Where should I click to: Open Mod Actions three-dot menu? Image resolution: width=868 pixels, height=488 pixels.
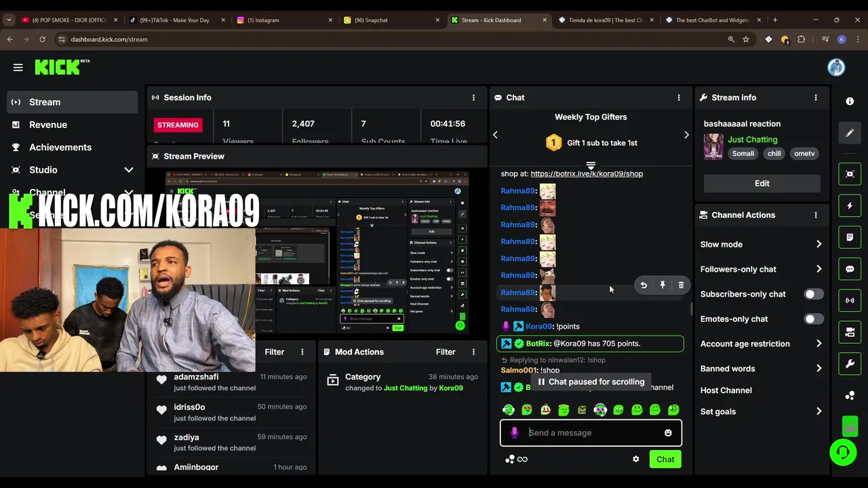point(473,352)
